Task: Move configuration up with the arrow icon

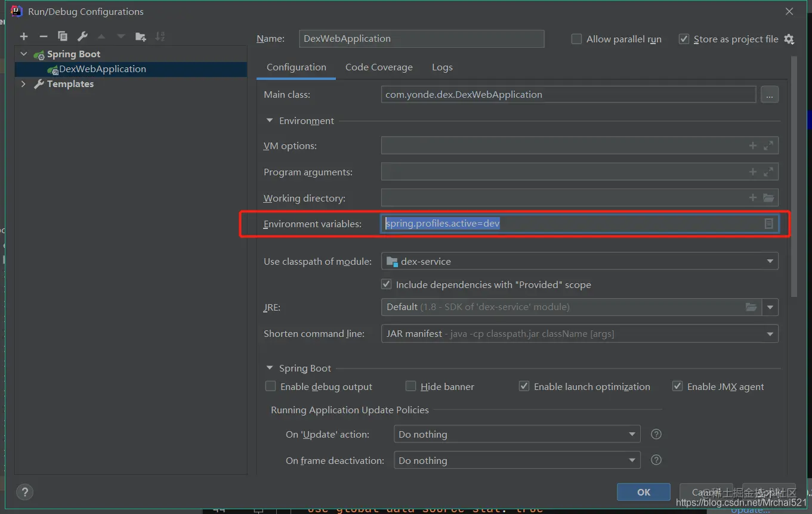Action: coord(101,36)
